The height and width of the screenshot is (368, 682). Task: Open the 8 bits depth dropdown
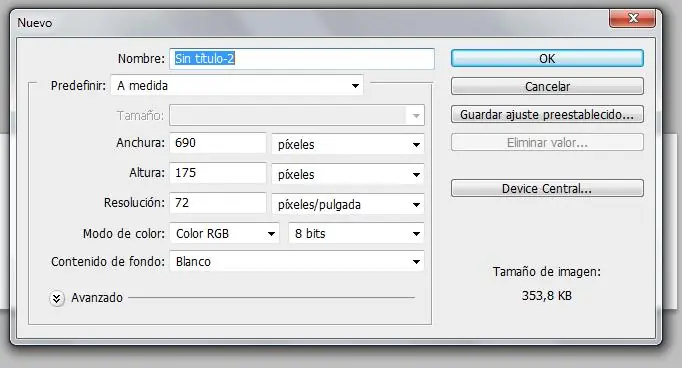click(356, 234)
